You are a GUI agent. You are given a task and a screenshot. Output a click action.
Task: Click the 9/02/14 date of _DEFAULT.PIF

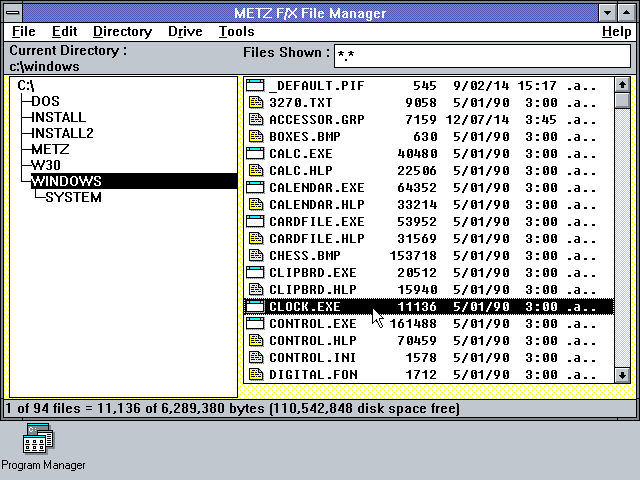point(481,85)
